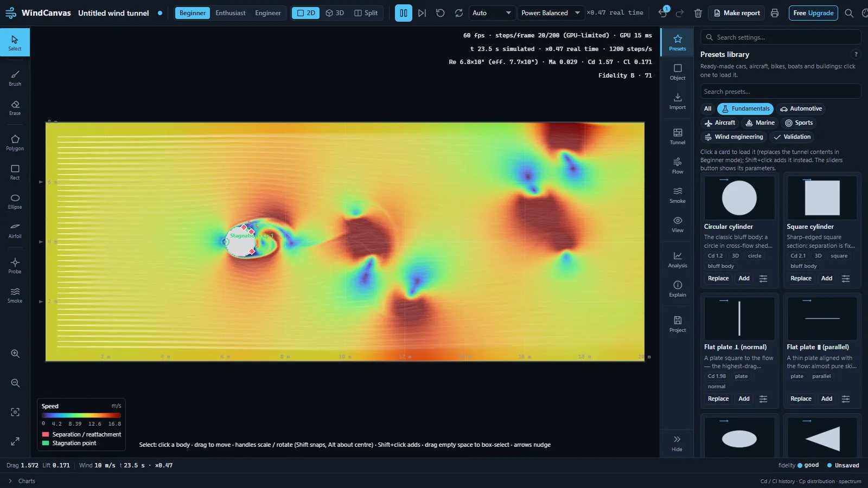Select the Smoke tool below Probe

[15, 295]
